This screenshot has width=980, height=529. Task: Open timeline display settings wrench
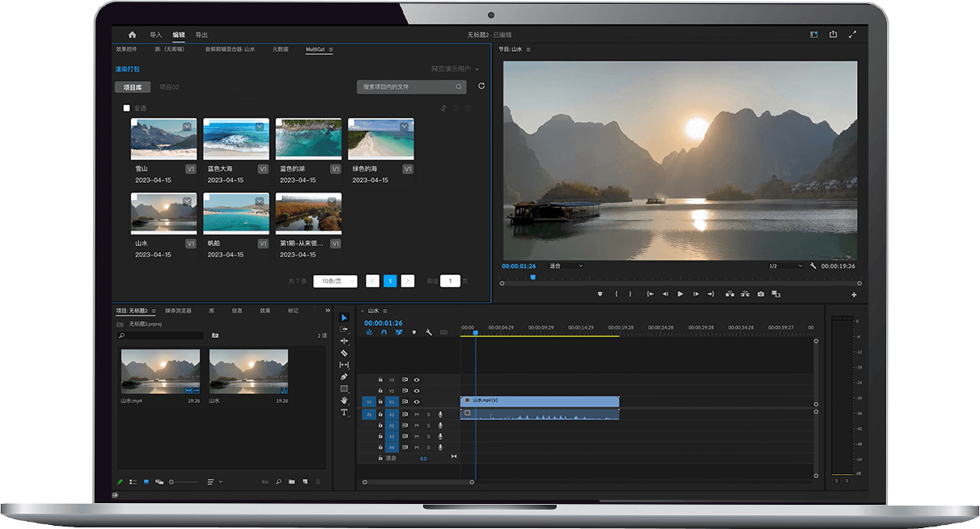coord(428,332)
